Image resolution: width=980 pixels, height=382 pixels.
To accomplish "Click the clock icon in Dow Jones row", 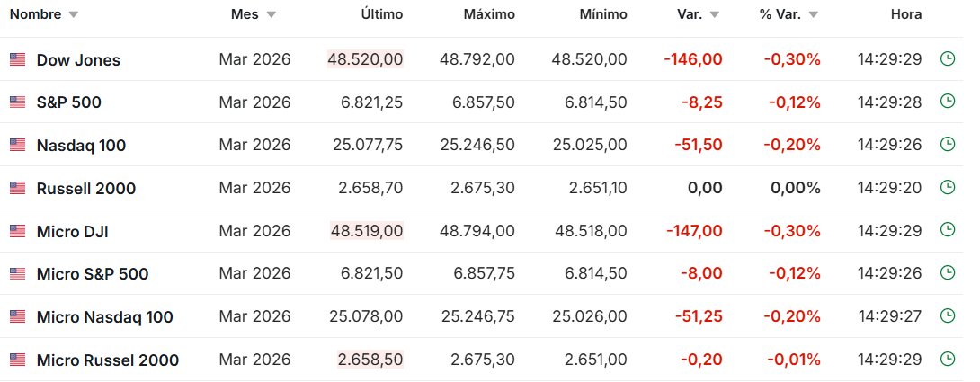I will (947, 59).
